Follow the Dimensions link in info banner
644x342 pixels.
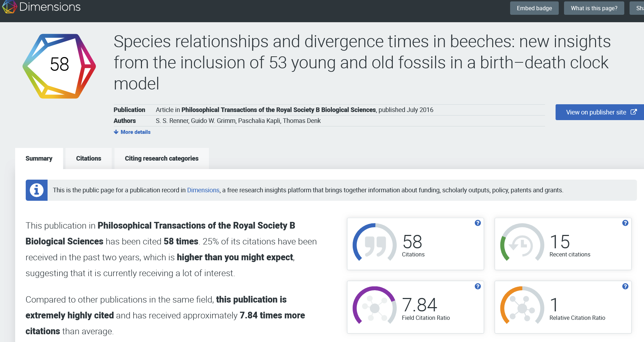pos(203,190)
